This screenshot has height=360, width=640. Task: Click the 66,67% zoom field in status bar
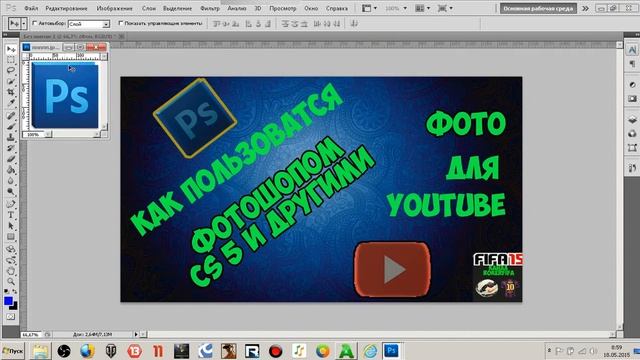(x=31, y=334)
